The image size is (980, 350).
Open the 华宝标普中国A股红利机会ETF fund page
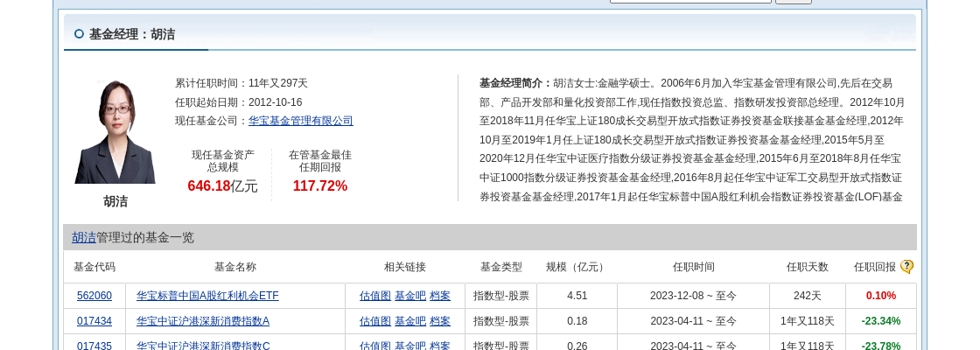click(x=207, y=296)
